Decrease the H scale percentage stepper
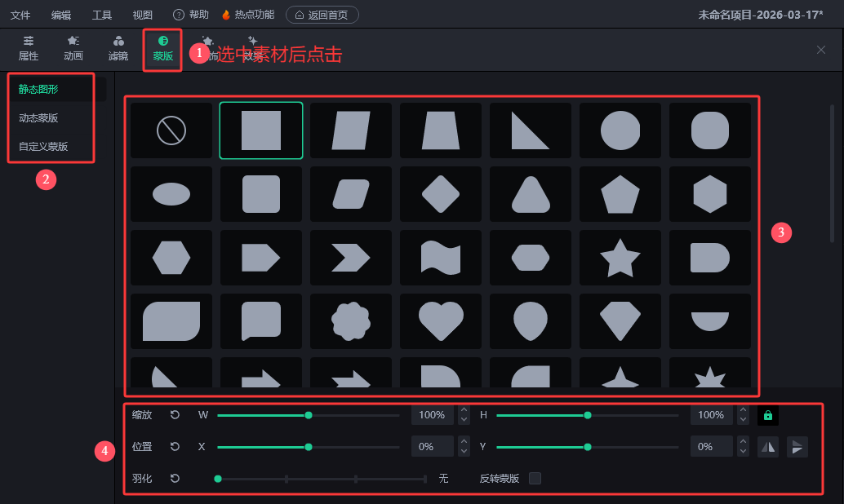 click(743, 420)
